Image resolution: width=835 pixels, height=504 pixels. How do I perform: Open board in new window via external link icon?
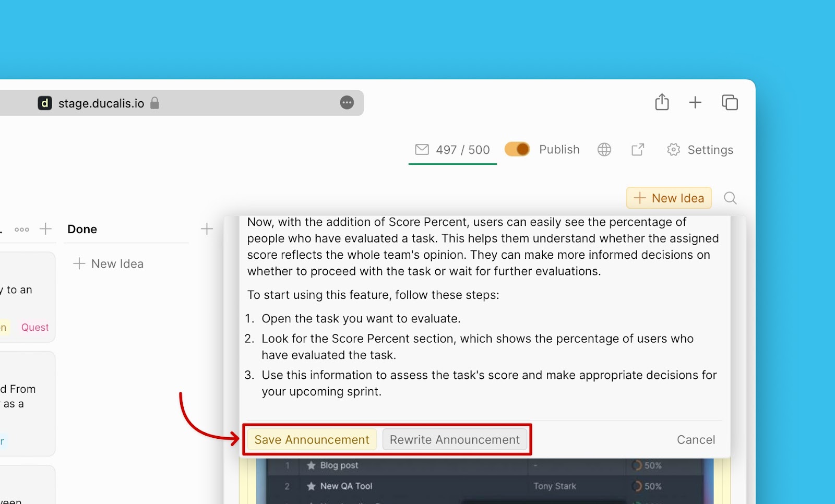638,150
